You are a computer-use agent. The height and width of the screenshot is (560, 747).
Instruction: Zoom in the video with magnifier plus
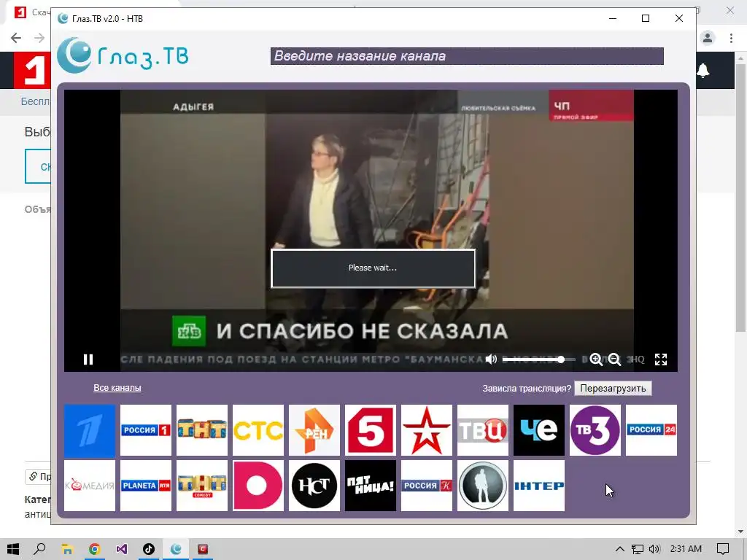pos(596,359)
